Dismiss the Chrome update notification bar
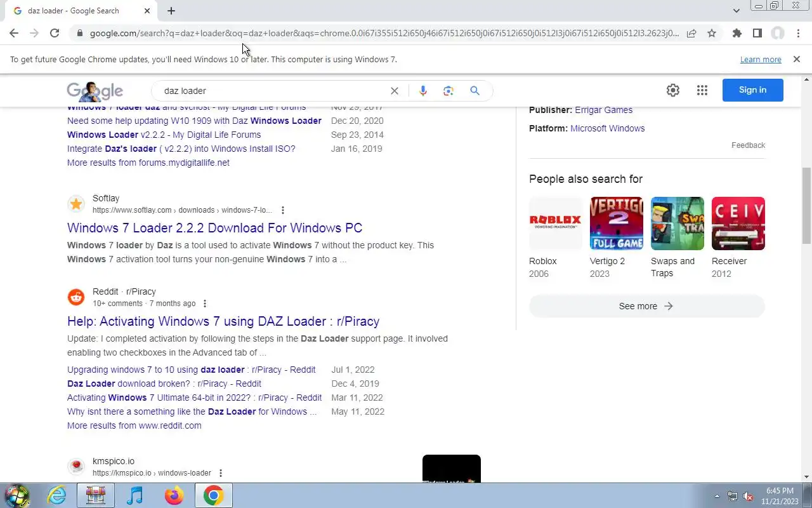 coord(797,59)
